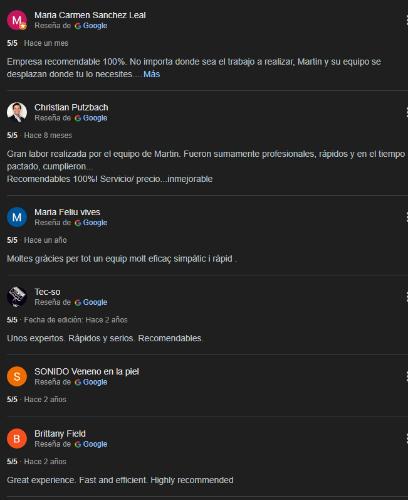The image size is (408, 500).
Task: Click Maria Feliu vives' blue M avatar
Action: coord(17,217)
